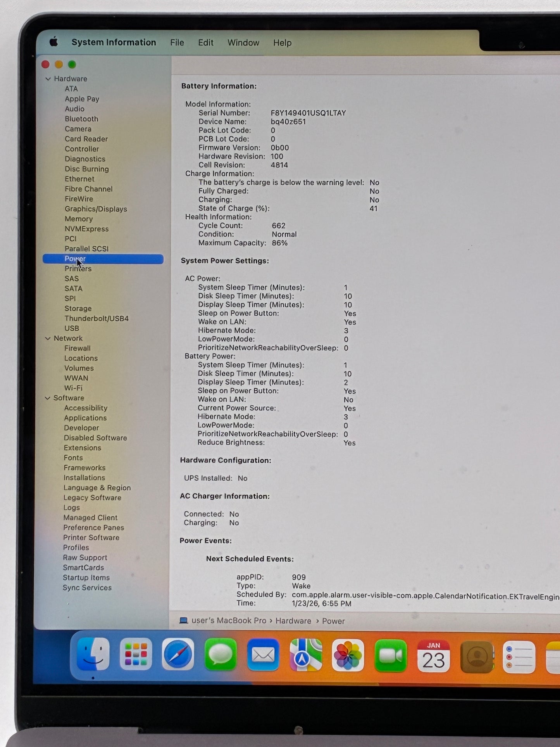The width and height of the screenshot is (560, 747).
Task: Open the Edit menu
Action: (x=206, y=43)
